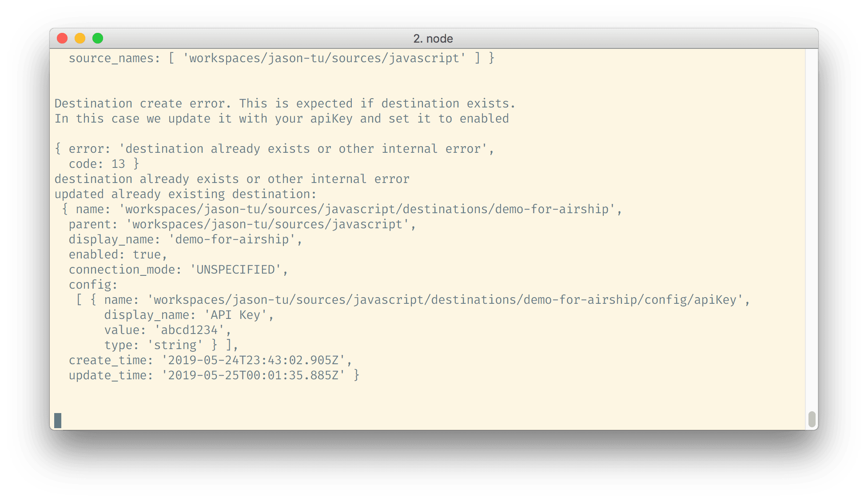This screenshot has width=868, height=501.
Task: Click the create_time timestamp
Action: coord(253,360)
